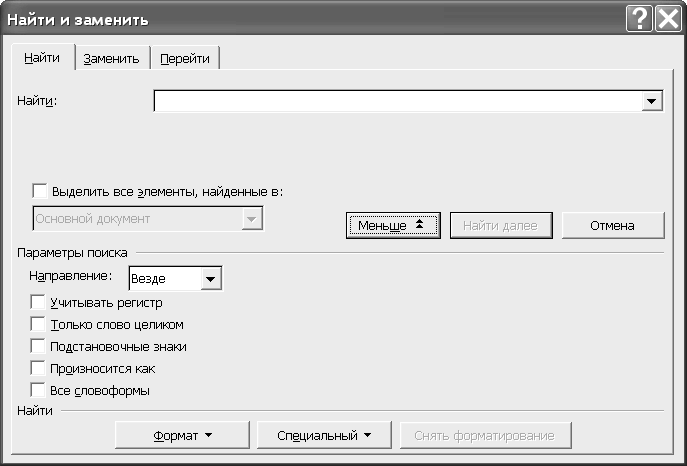Viewport: 687px width, 466px height.
Task: Click the help question mark icon
Action: click(x=639, y=19)
